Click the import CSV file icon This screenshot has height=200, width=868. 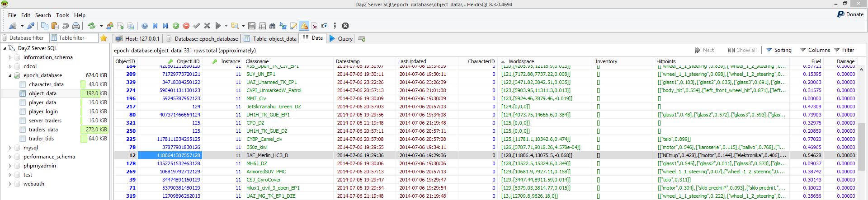(x=120, y=26)
